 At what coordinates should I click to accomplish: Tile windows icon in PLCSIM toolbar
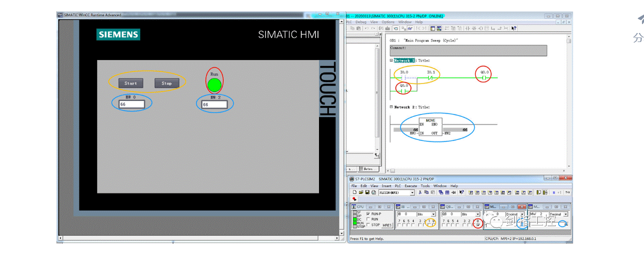click(447, 192)
